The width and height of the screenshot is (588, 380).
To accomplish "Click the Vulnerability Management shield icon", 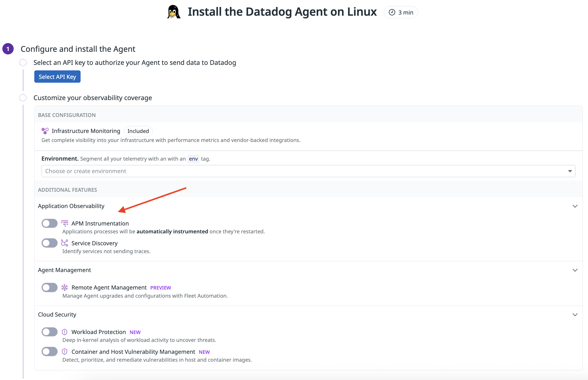I will pyautogui.click(x=65, y=351).
